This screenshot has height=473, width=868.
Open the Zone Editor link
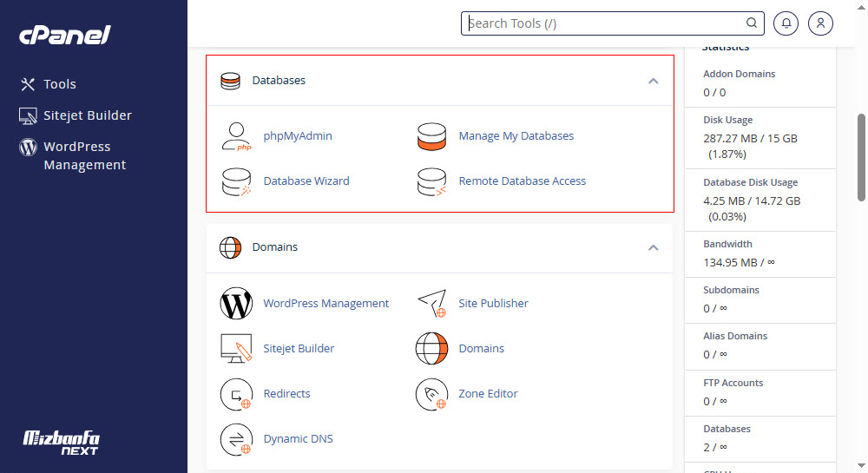tap(488, 393)
